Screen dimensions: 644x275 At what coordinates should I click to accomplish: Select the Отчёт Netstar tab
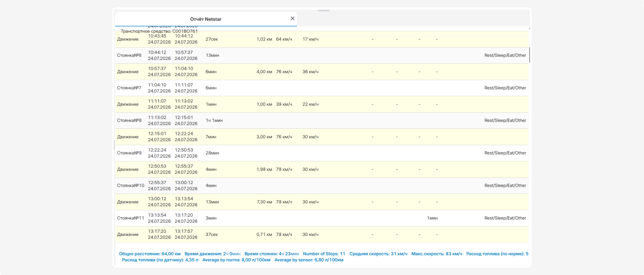click(206, 19)
